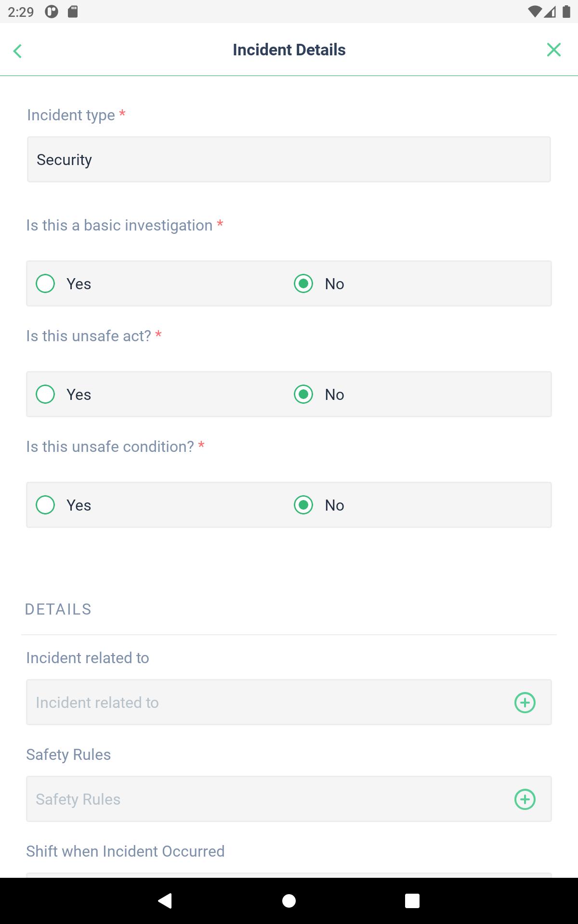Tap the Android recent apps square
The height and width of the screenshot is (924, 578).
tap(412, 901)
